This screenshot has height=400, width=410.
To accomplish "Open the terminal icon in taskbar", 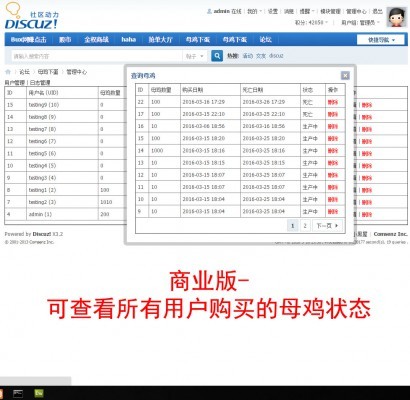I will [x=18, y=393].
